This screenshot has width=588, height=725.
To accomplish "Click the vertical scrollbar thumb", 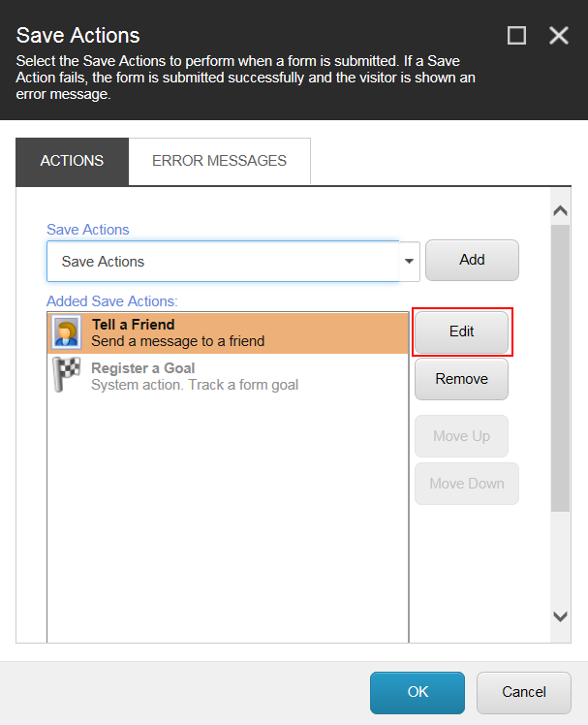I will [x=560, y=368].
